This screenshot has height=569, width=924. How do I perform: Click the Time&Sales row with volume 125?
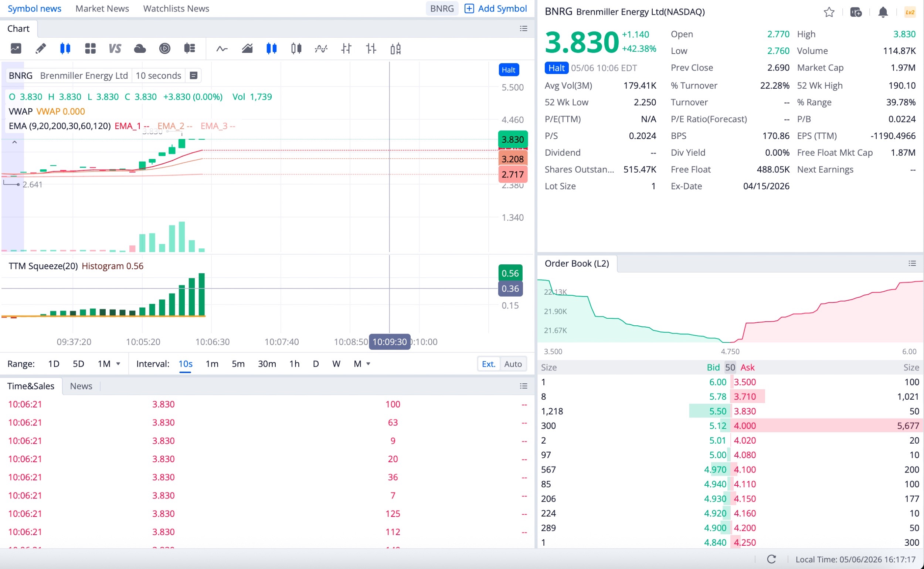point(267,514)
